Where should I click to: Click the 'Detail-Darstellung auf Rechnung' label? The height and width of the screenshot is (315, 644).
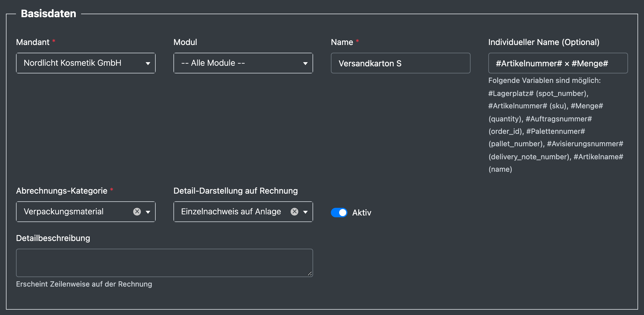point(236,191)
